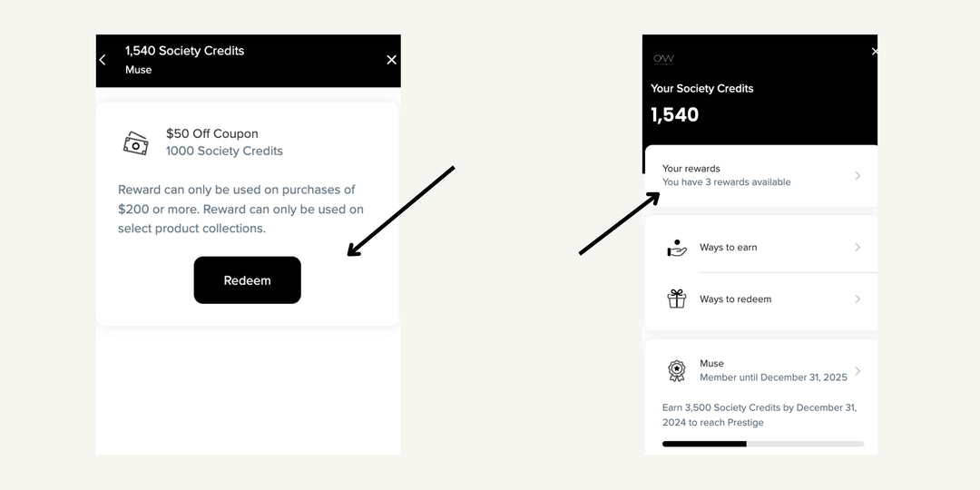The height and width of the screenshot is (490, 980).
Task: Click the OW logo in credits panel
Action: tap(663, 59)
